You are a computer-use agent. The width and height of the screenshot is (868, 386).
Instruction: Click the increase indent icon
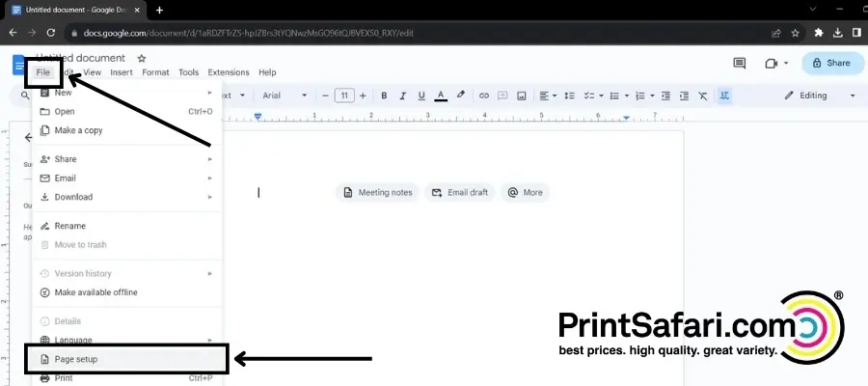pyautogui.click(x=684, y=96)
